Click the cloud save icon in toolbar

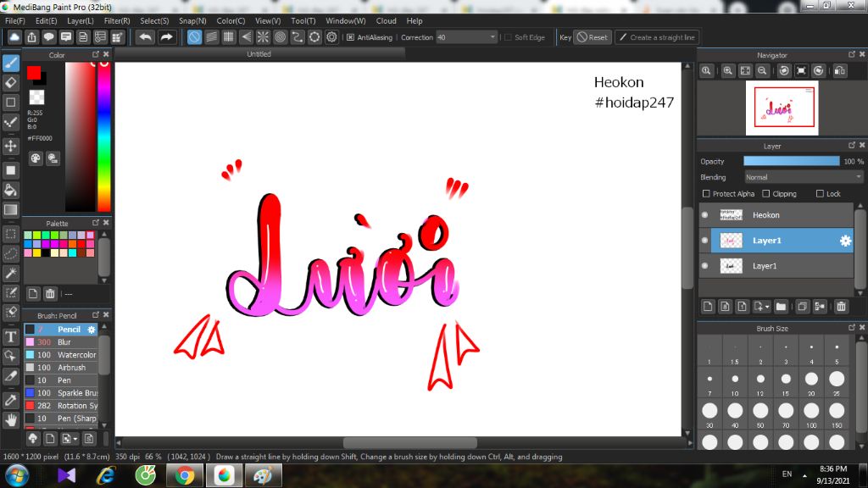[14, 37]
